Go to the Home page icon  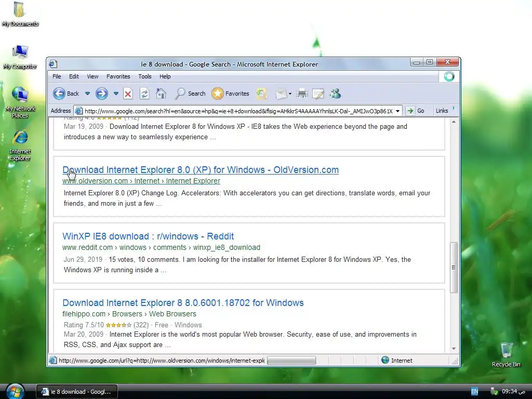[x=161, y=94]
